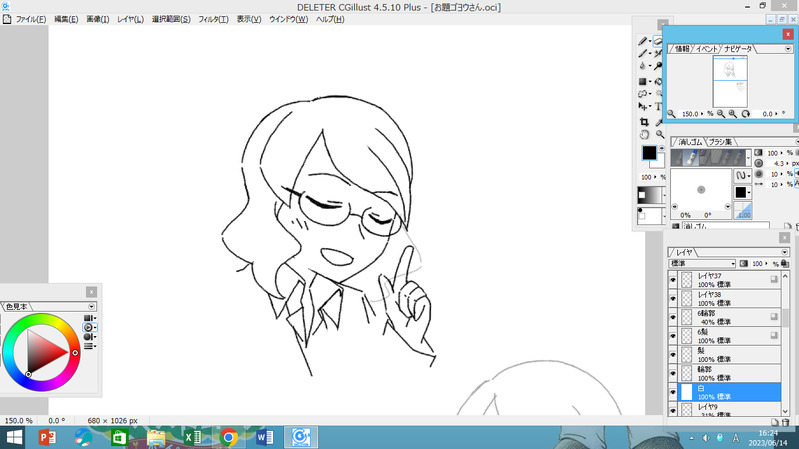Open Excel from the taskbar
The image size is (799, 449).
tap(193, 437)
